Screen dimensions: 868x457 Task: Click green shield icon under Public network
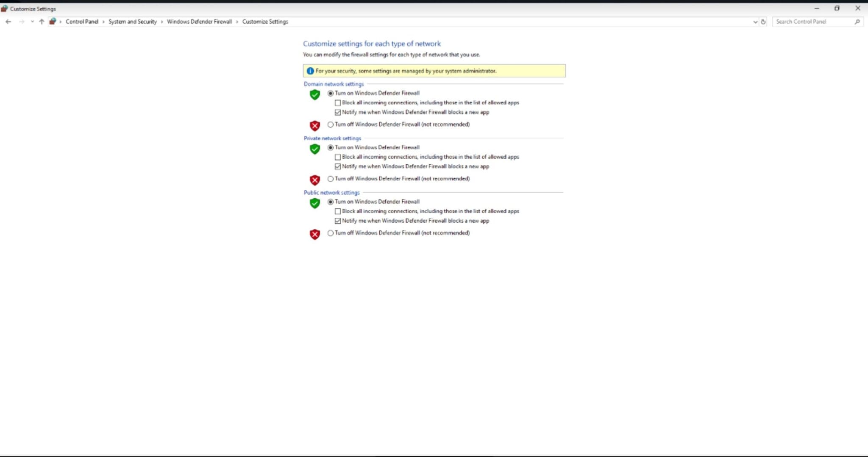pyautogui.click(x=314, y=203)
